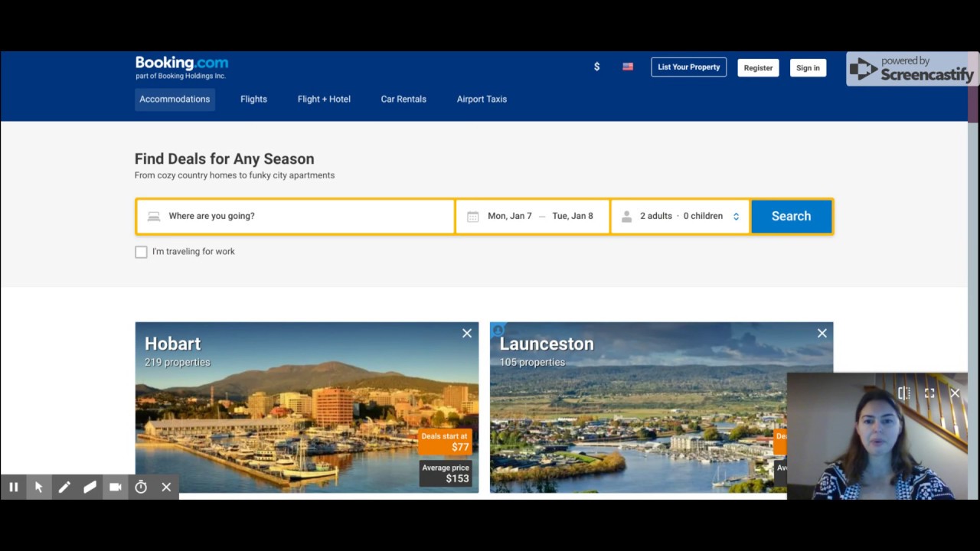Click the Find Deals for Any Season heading
980x551 pixels.
(224, 159)
